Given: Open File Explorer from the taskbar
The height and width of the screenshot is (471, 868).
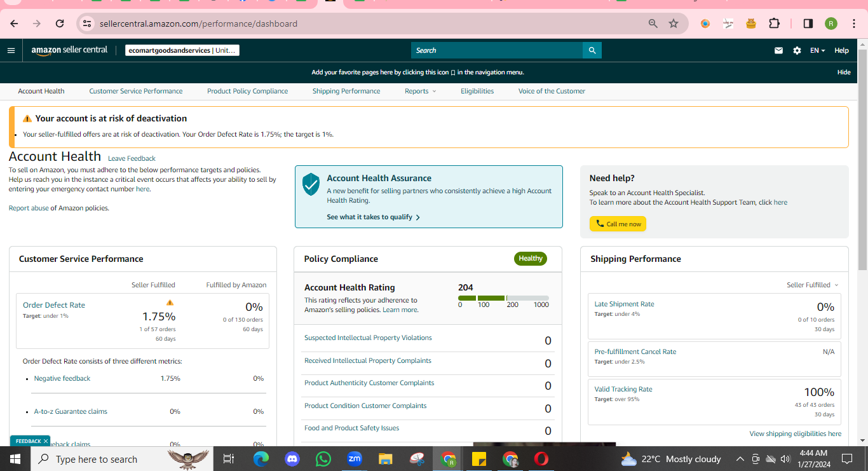Looking at the screenshot, I should click(x=386, y=459).
